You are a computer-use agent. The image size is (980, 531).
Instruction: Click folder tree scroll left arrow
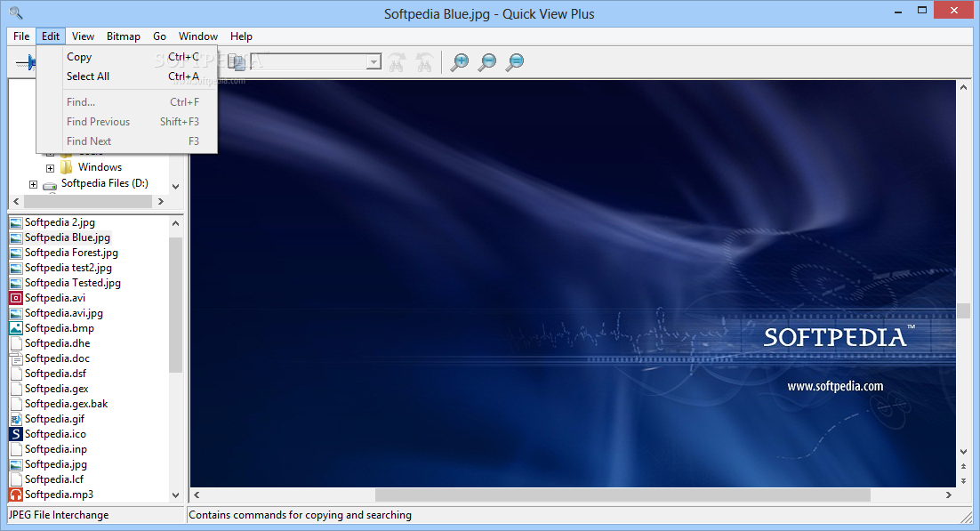click(16, 201)
